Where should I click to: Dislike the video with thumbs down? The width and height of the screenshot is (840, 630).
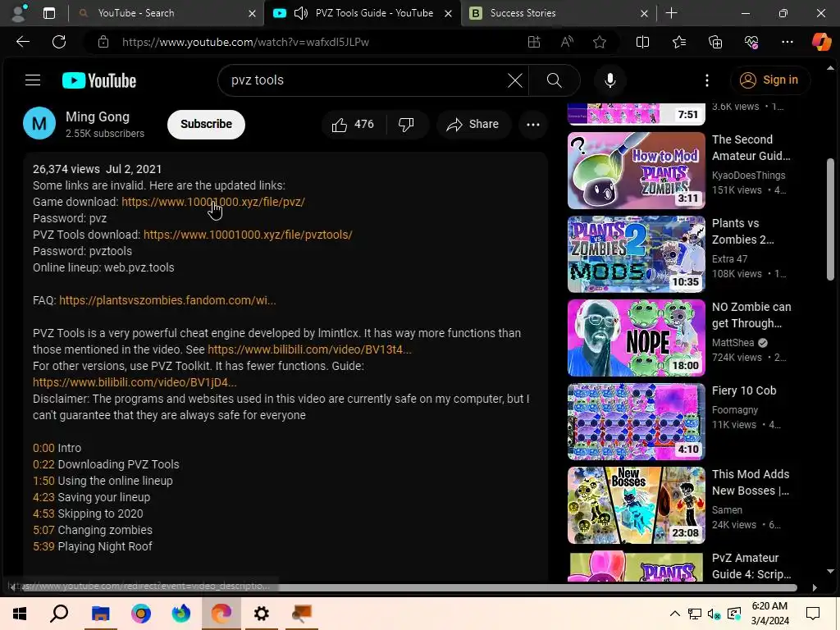(407, 125)
